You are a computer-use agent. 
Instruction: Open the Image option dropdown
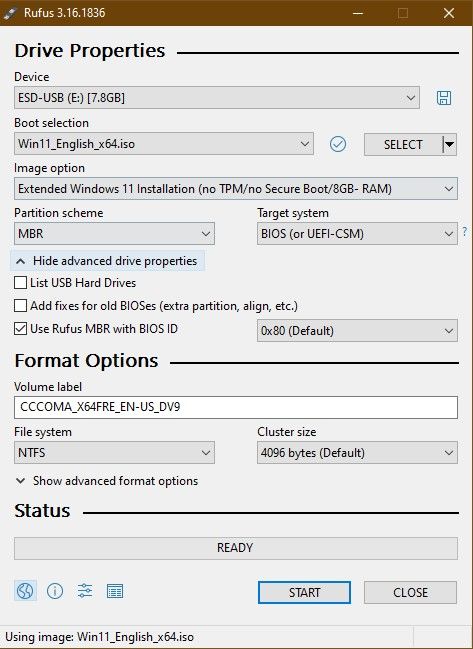click(236, 189)
